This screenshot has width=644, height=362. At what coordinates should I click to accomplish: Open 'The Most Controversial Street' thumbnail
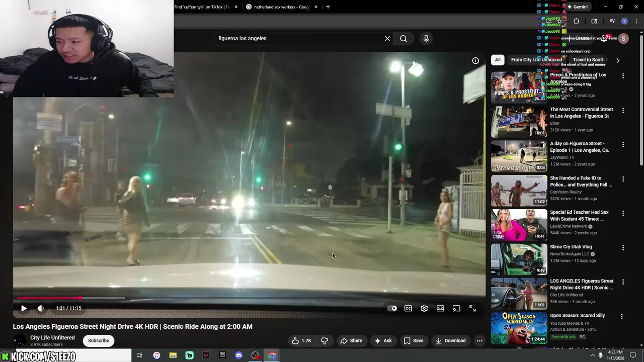pyautogui.click(x=519, y=122)
